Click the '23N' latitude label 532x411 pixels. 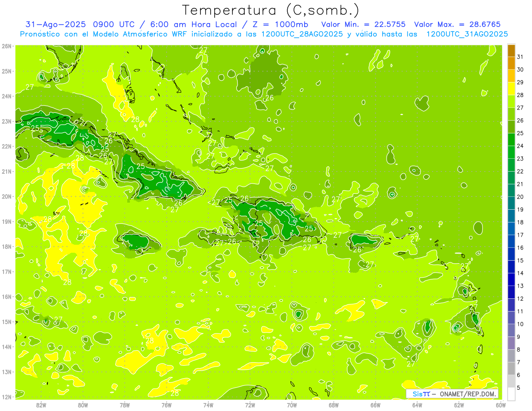click(7, 121)
